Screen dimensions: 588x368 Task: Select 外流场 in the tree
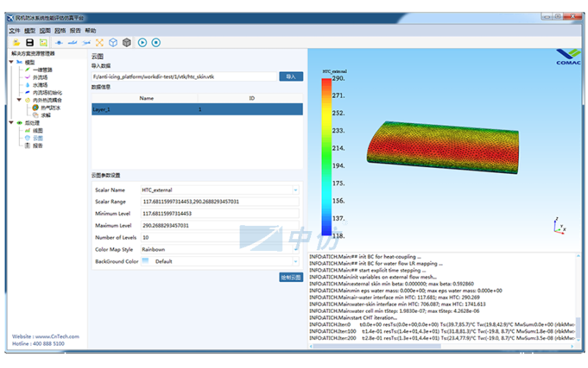40,77
